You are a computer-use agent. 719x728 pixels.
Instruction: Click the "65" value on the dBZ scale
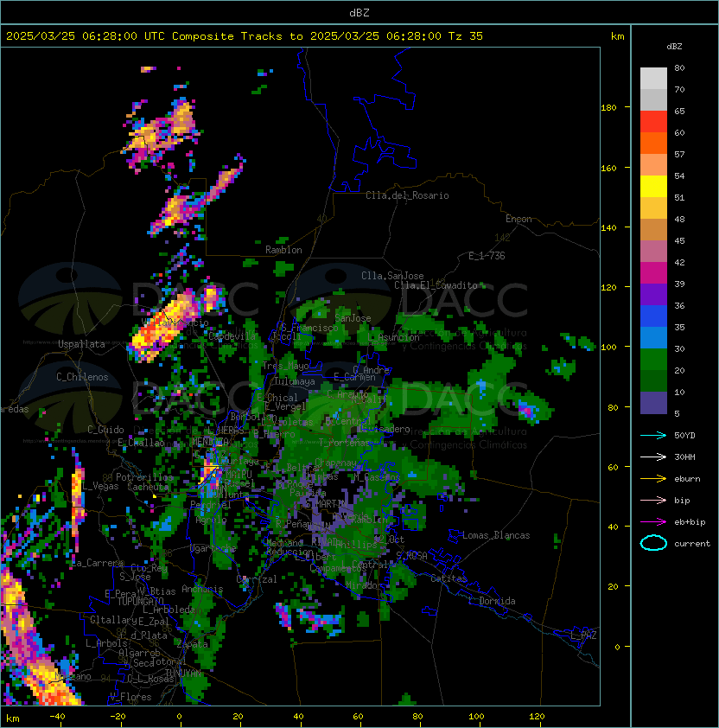tap(679, 112)
